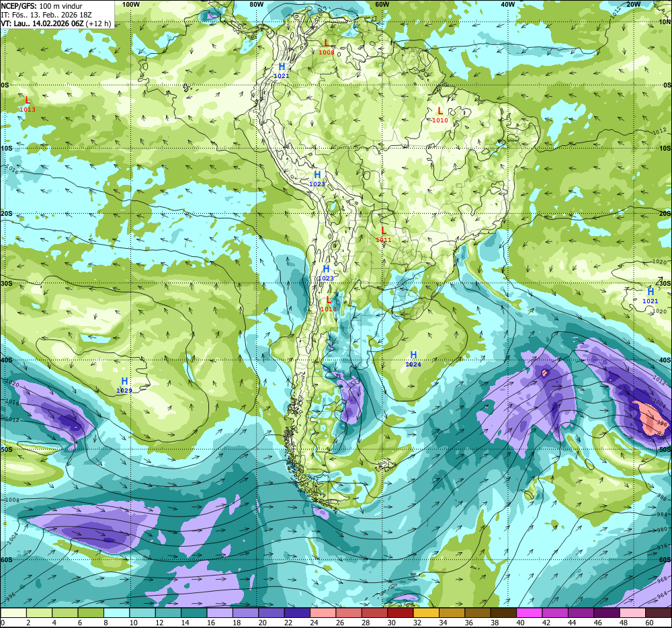Viewport: 672px width, 628px height.
Task: Click the H 1023 marker over northern Chile
Action: click(x=326, y=269)
